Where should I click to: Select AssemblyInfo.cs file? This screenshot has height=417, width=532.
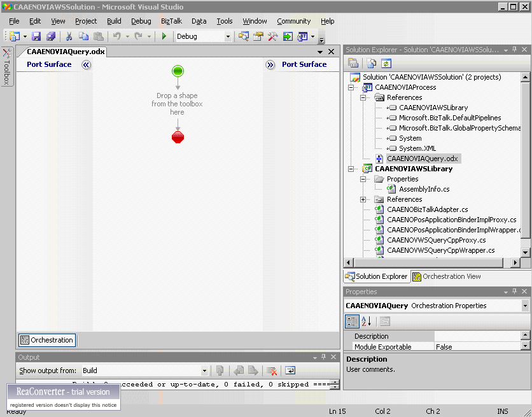(424, 189)
